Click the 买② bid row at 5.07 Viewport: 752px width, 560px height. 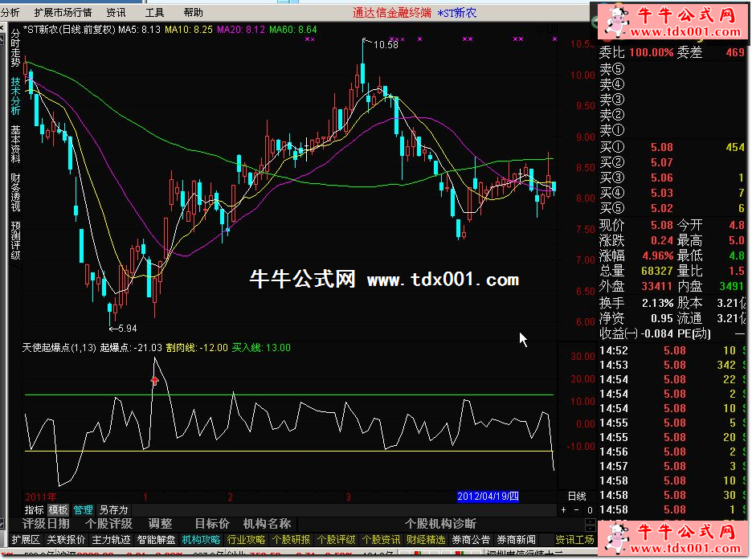coord(672,162)
